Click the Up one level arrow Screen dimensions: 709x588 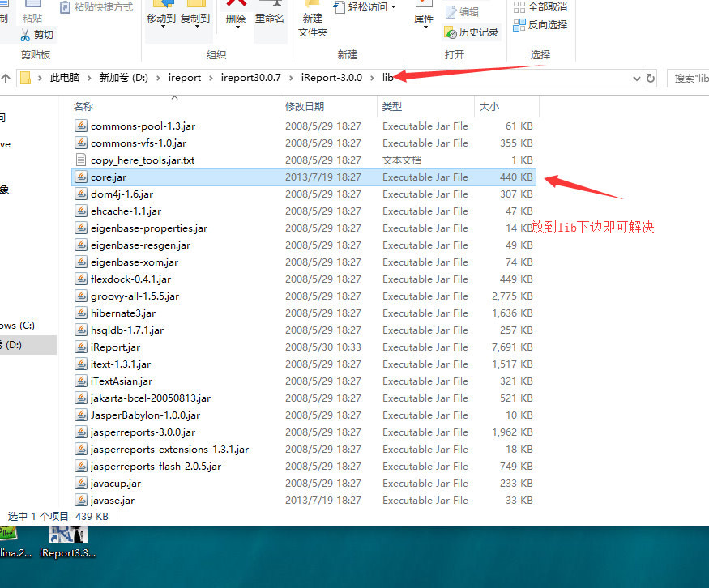point(6,79)
